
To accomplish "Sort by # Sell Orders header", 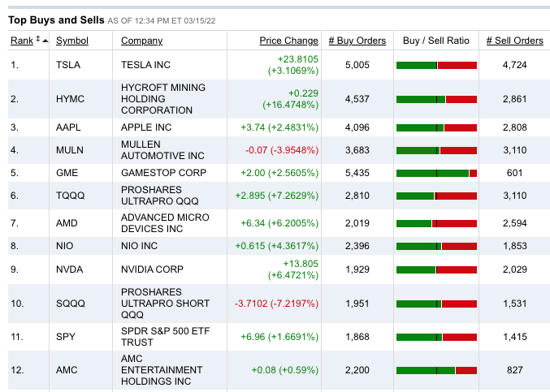I will pos(514,41).
